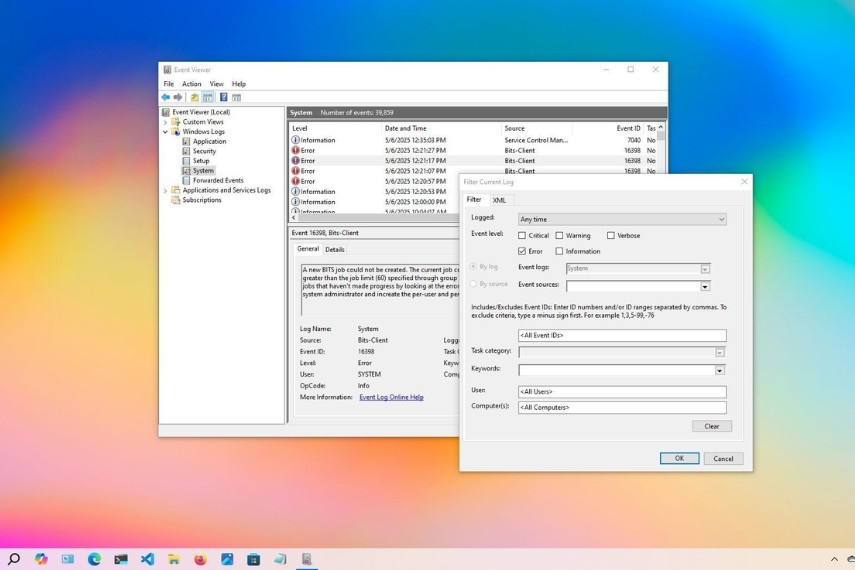This screenshot has height=570, width=855.
Task: Sort events by Date and Time column
Action: pos(441,129)
